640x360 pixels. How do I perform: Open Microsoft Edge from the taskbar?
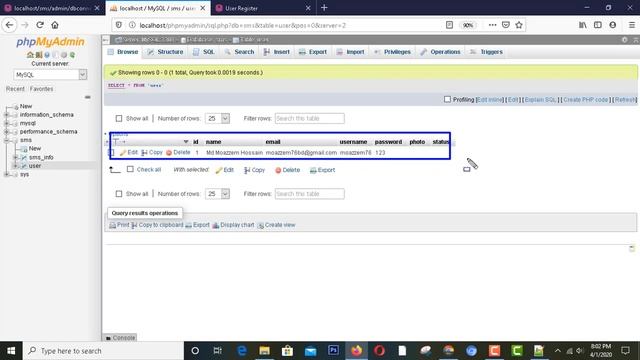pyautogui.click(x=242, y=351)
